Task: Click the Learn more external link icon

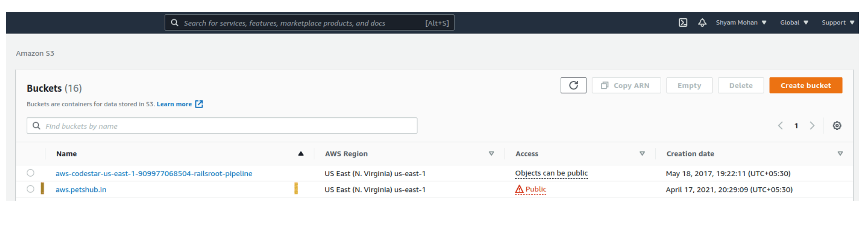Action: [x=199, y=104]
